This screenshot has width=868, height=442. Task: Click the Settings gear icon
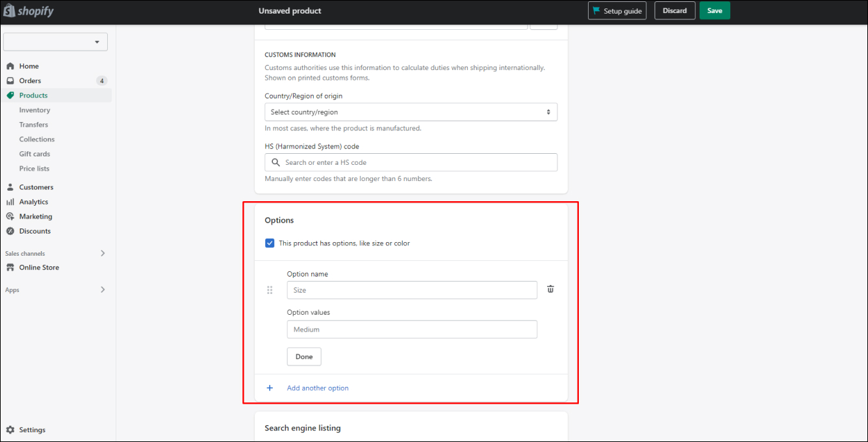[x=10, y=430]
